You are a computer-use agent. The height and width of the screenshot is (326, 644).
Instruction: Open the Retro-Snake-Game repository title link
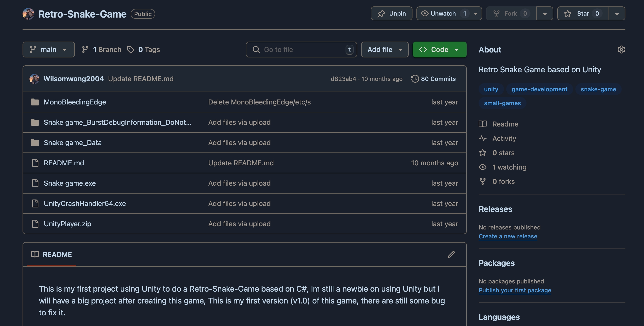click(82, 14)
